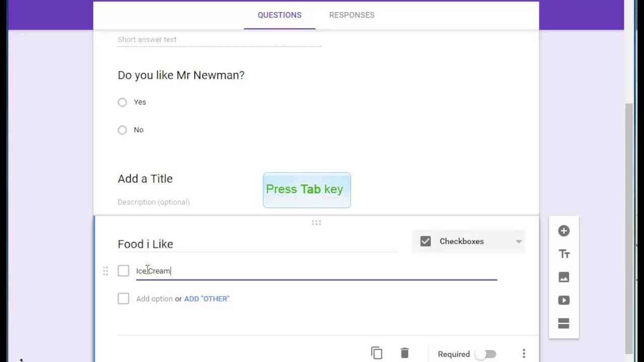Click the add video icon
Viewport: 644px width, 362px height.
pos(563,300)
